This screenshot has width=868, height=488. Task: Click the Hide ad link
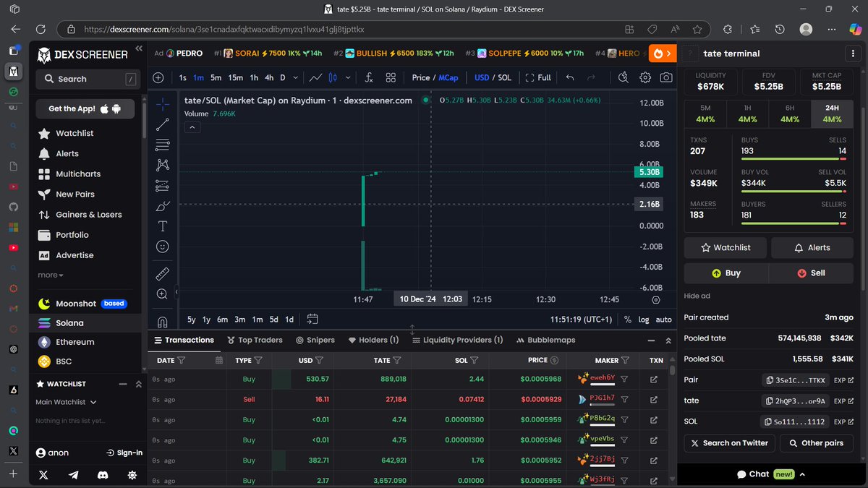697,296
